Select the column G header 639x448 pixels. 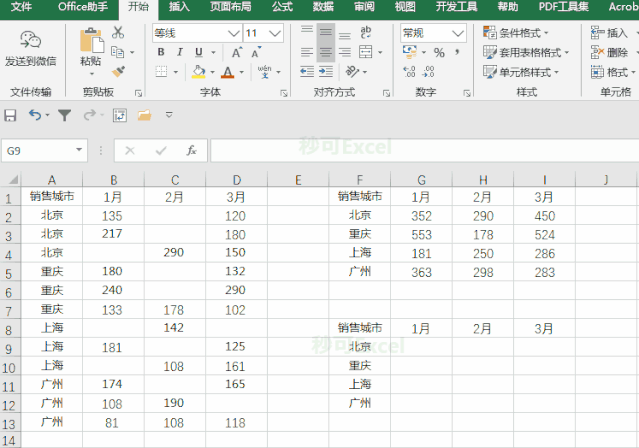(421, 179)
